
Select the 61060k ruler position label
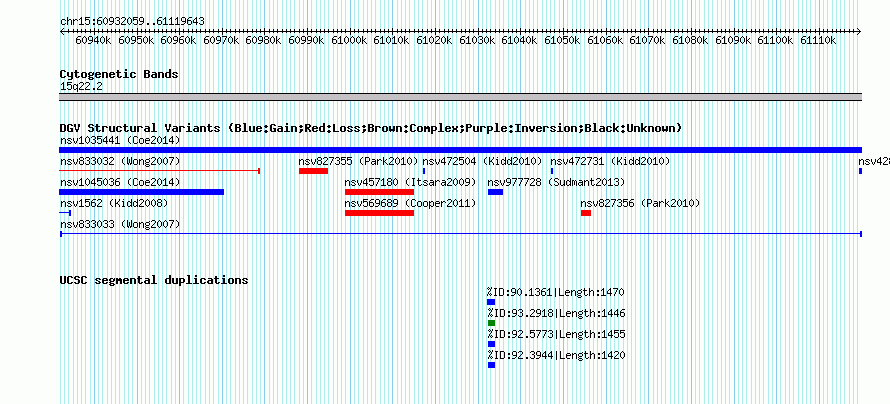[x=606, y=41]
